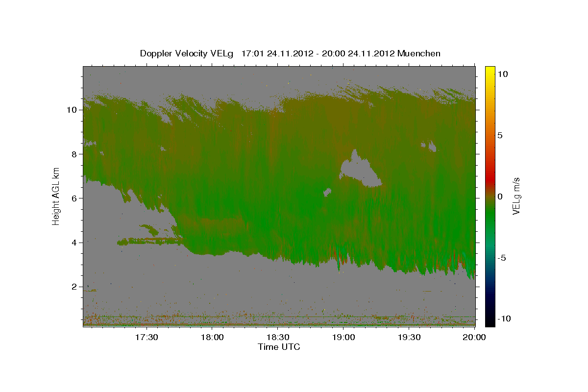This screenshot has width=588, height=392.
Task: Click the height axis label '10'
Action: (72, 110)
